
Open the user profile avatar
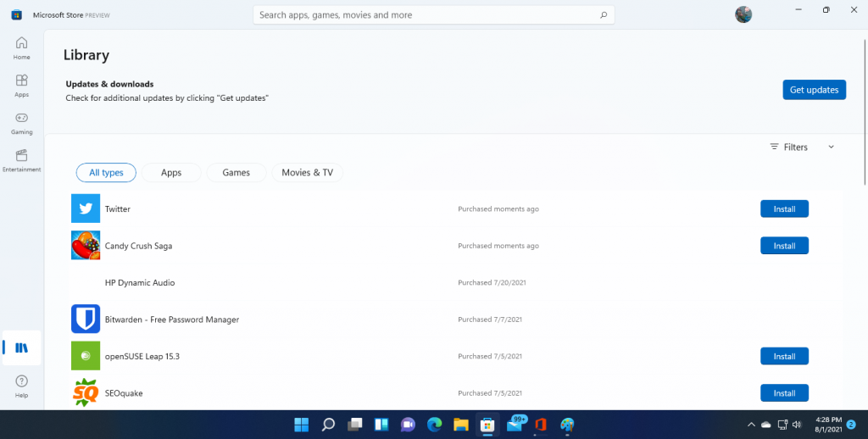tap(743, 14)
